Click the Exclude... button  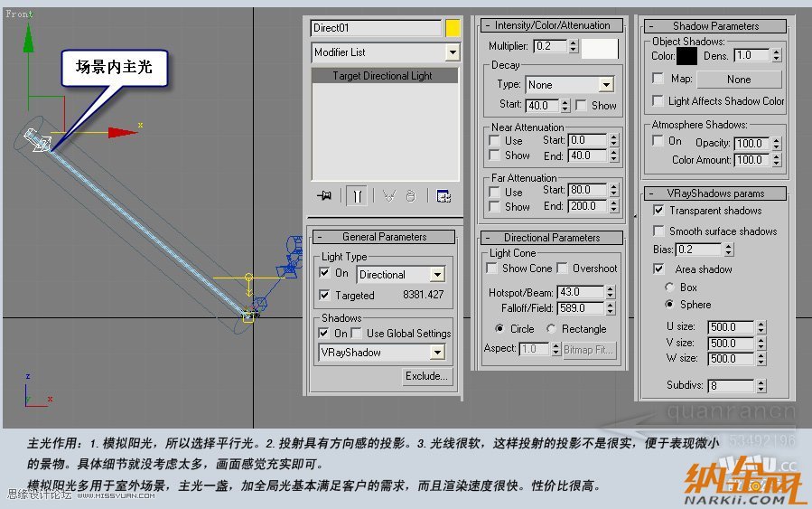pos(426,376)
